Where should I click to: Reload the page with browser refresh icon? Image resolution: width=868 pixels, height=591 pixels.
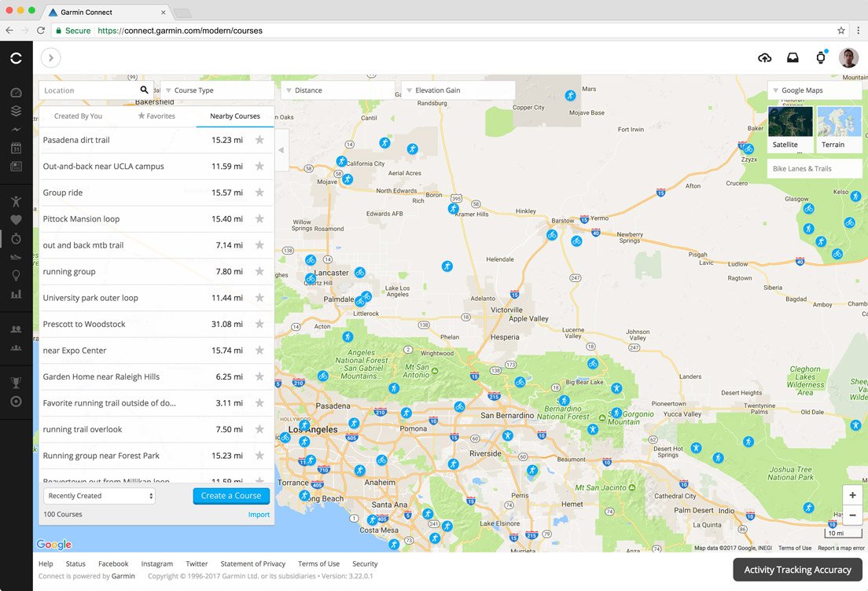pos(40,31)
